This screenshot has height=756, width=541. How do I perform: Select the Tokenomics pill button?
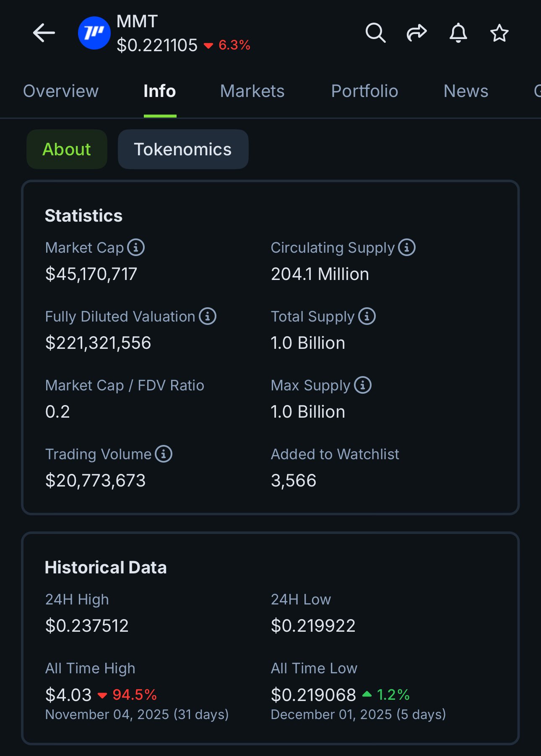pyautogui.click(x=183, y=149)
